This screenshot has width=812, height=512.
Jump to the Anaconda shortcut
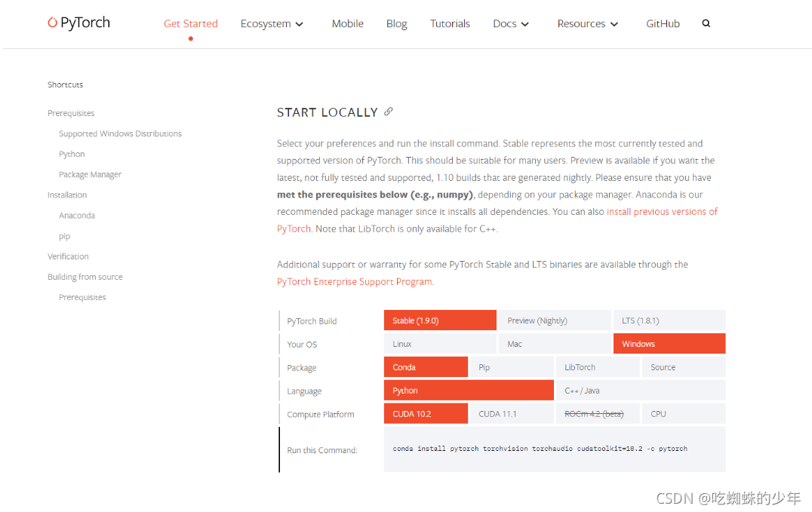77,216
